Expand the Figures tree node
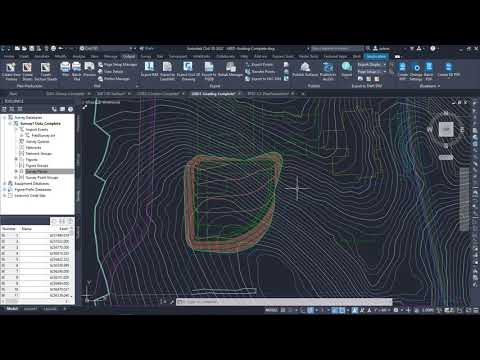The image size is (480, 360). point(16,159)
